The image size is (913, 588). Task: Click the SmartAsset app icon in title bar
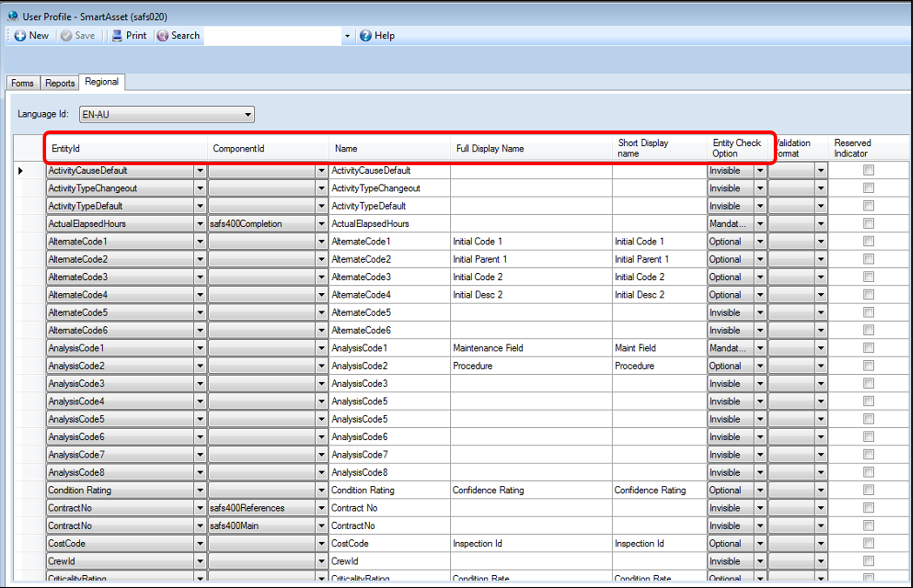tap(13, 17)
